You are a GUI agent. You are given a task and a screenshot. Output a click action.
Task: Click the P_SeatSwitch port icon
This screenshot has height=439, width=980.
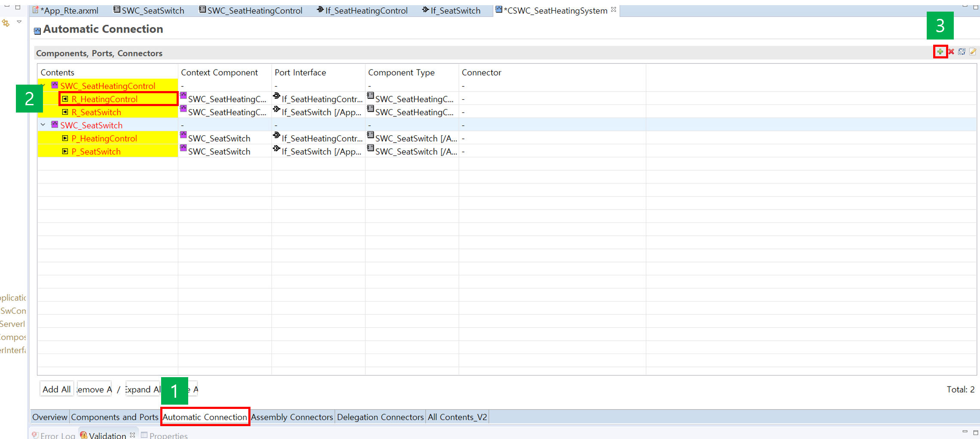tap(65, 152)
